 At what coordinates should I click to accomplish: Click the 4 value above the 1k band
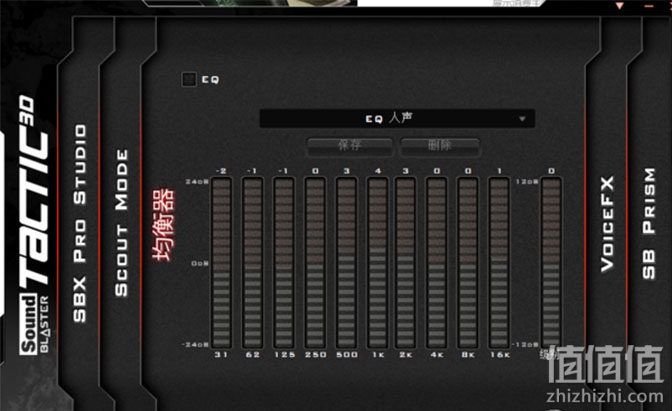[x=378, y=171]
